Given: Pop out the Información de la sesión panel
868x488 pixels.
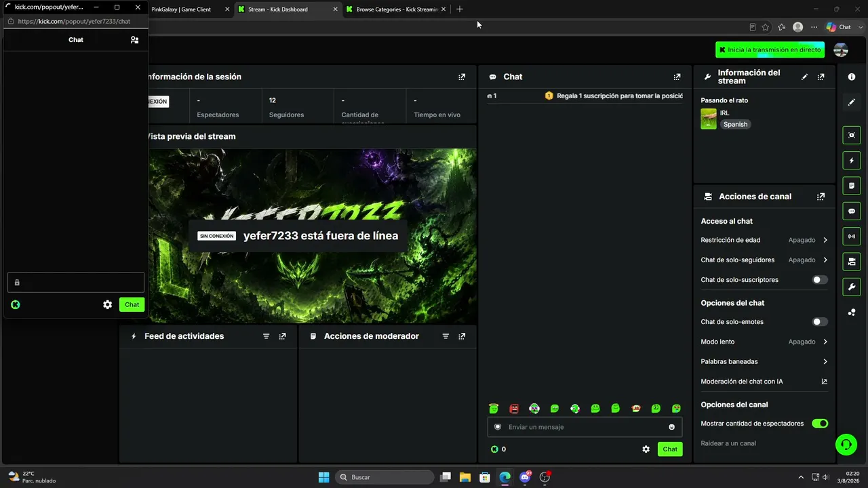Looking at the screenshot, I should [462, 77].
